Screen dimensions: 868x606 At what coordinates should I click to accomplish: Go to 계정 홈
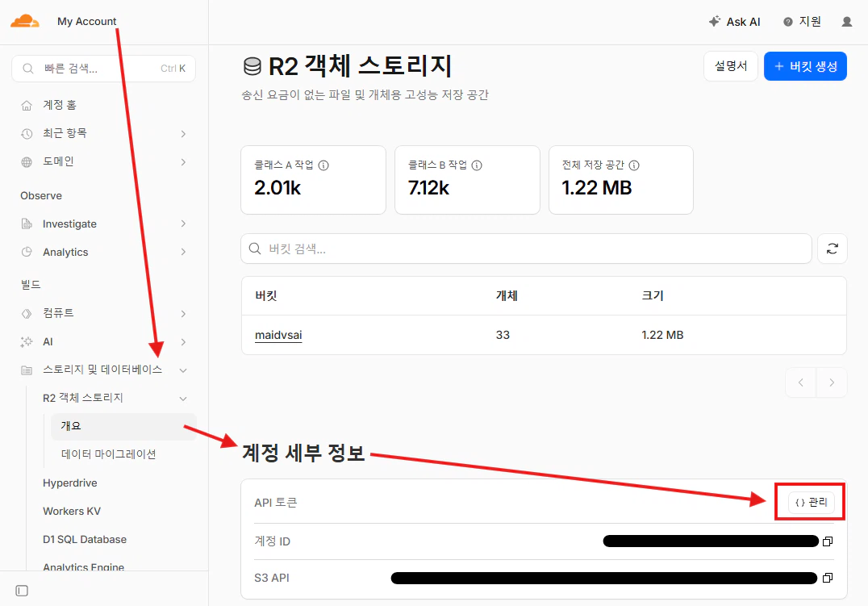(x=60, y=105)
